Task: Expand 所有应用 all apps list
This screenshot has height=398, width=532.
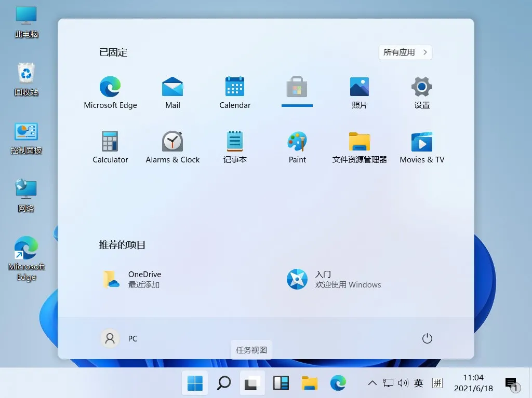Action: coord(405,52)
